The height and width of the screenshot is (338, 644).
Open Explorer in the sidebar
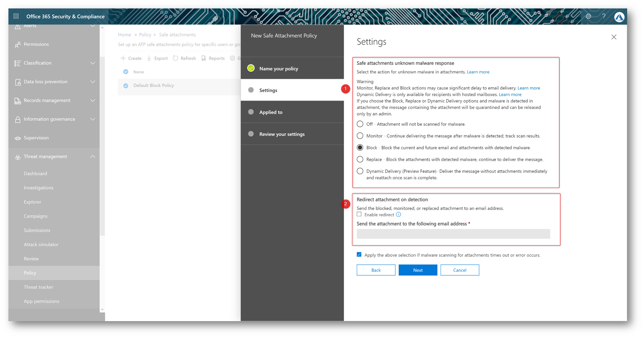(x=32, y=202)
